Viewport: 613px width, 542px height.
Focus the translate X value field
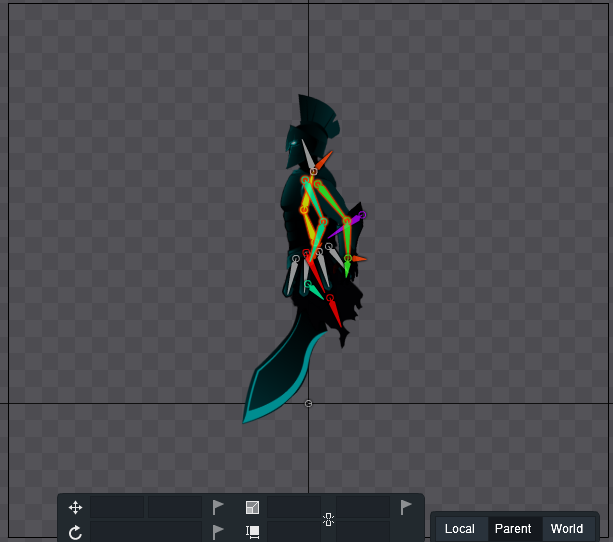117,507
